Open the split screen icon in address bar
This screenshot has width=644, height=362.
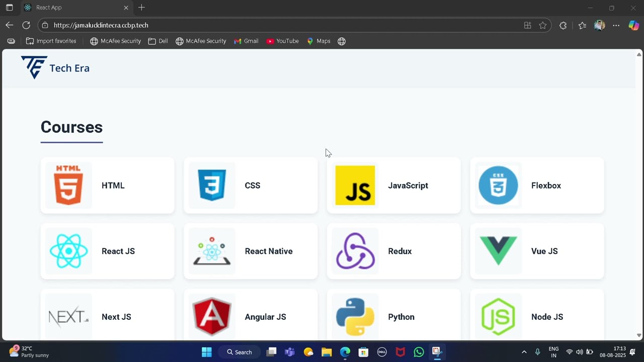click(x=527, y=25)
